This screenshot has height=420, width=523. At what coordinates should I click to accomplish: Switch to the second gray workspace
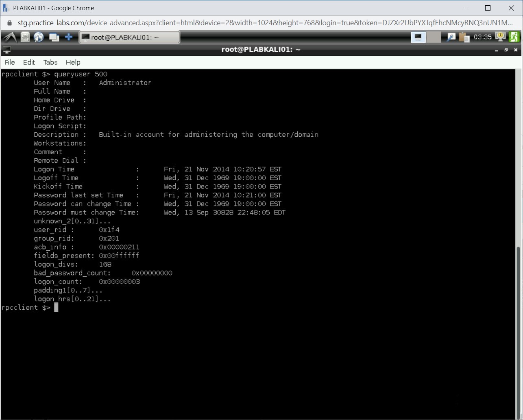tap(434, 37)
